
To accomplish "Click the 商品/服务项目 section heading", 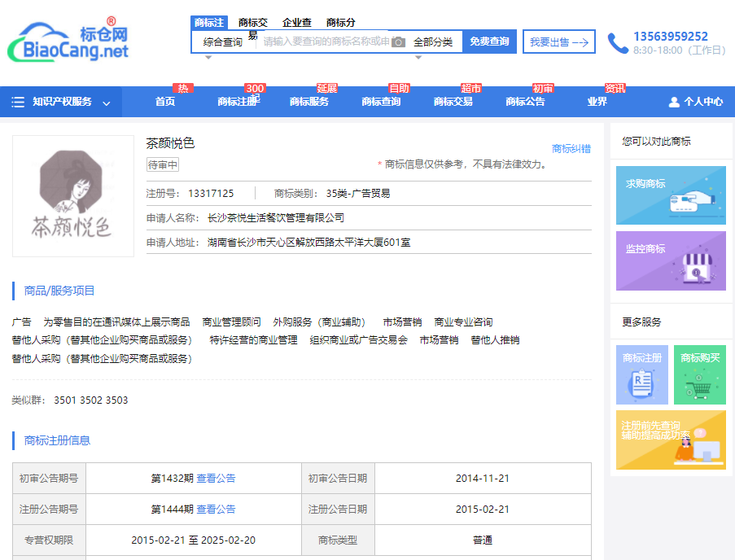I will 59,291.
